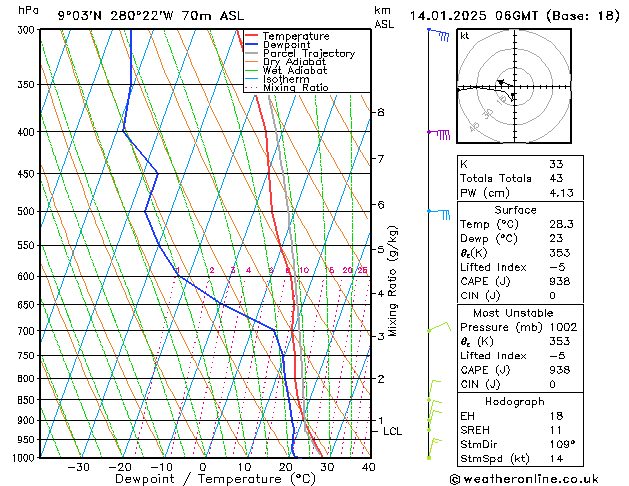Viewport: 629px width, 486px height.
Task: Click the 'Parcel Trajectory' legend label
Action: coord(309,53)
